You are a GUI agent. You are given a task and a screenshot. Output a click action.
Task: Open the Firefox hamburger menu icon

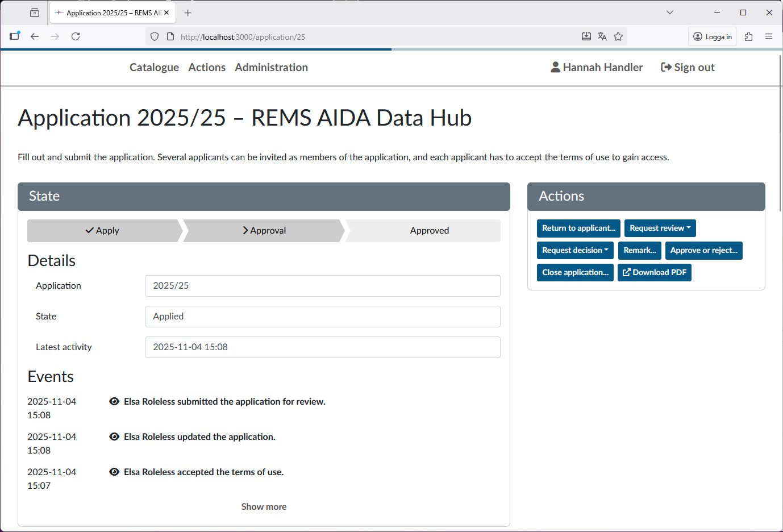pos(769,36)
